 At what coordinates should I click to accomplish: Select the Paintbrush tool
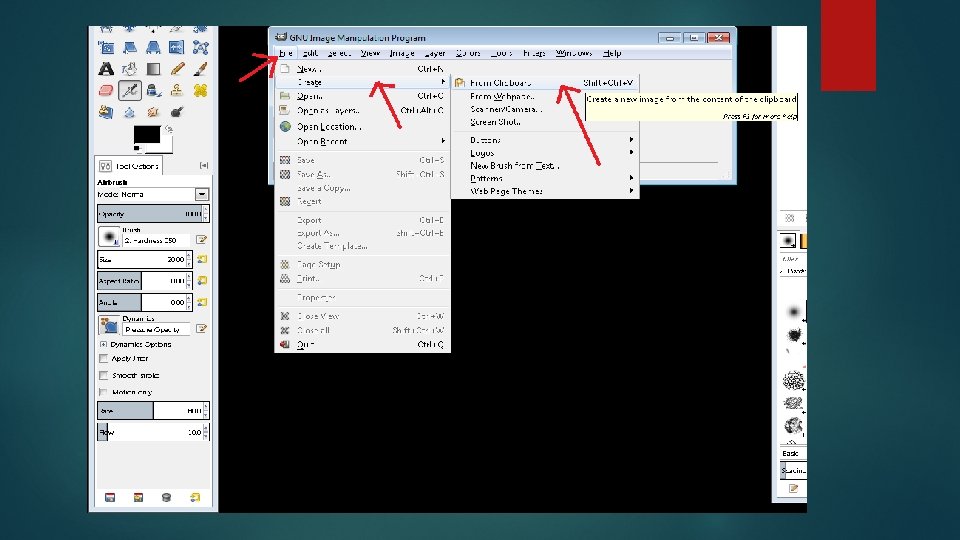click(200, 69)
